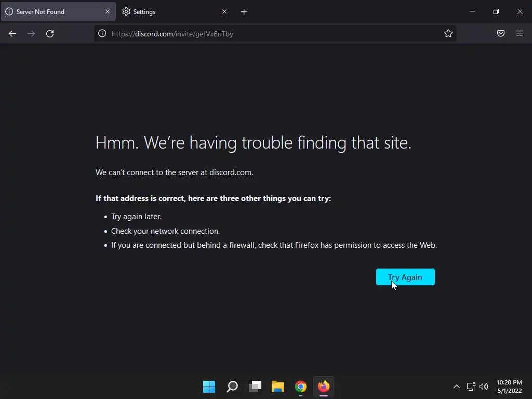Screen dimensions: 532x399
Task: Click the Try Again button
Action: (x=405, y=277)
